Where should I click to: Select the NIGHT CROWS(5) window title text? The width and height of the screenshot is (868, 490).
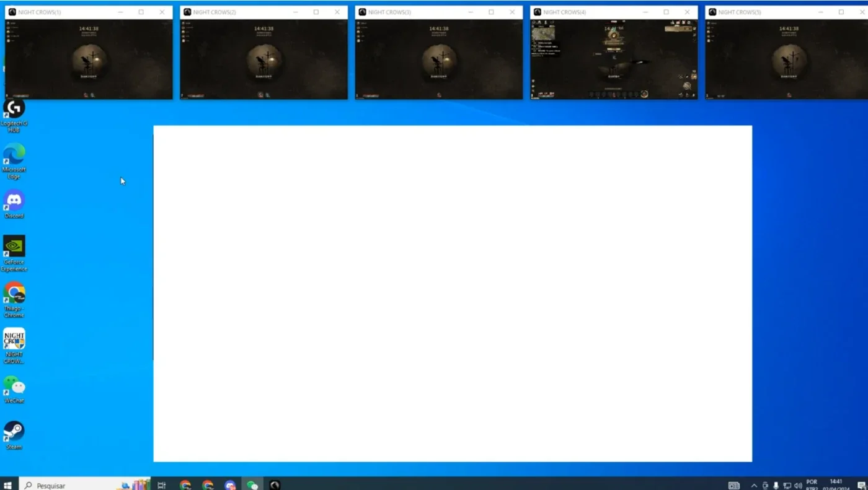coord(740,12)
